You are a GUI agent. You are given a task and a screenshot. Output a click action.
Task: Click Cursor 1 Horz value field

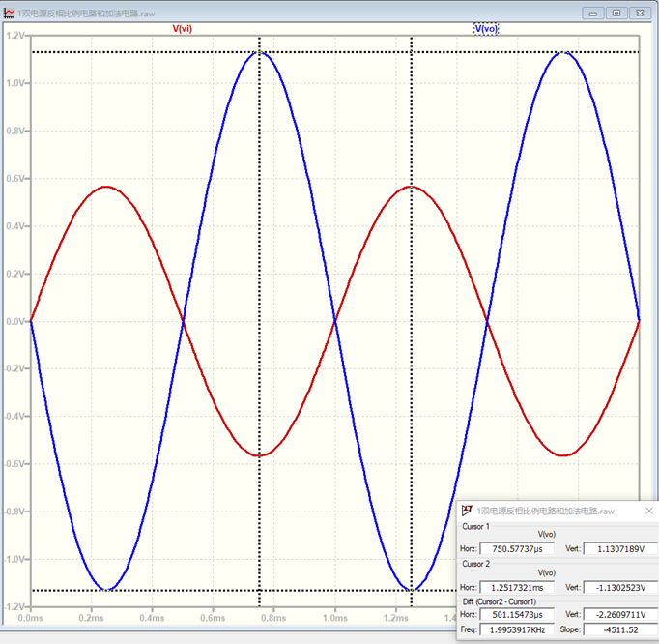(517, 548)
